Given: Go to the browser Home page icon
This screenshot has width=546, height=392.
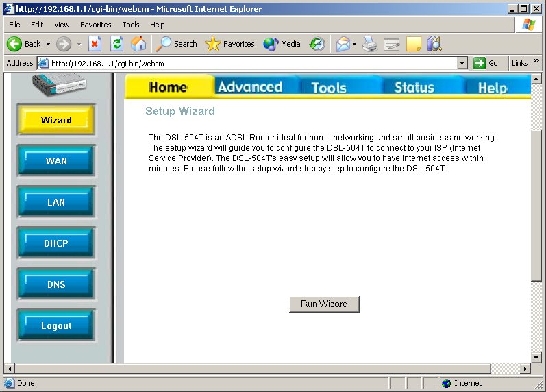Looking at the screenshot, I should pyautogui.click(x=138, y=44).
